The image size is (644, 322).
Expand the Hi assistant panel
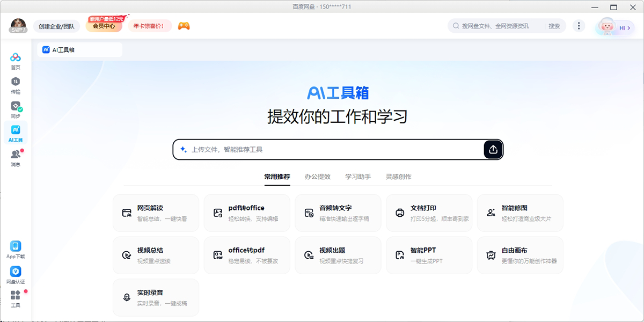pos(616,27)
